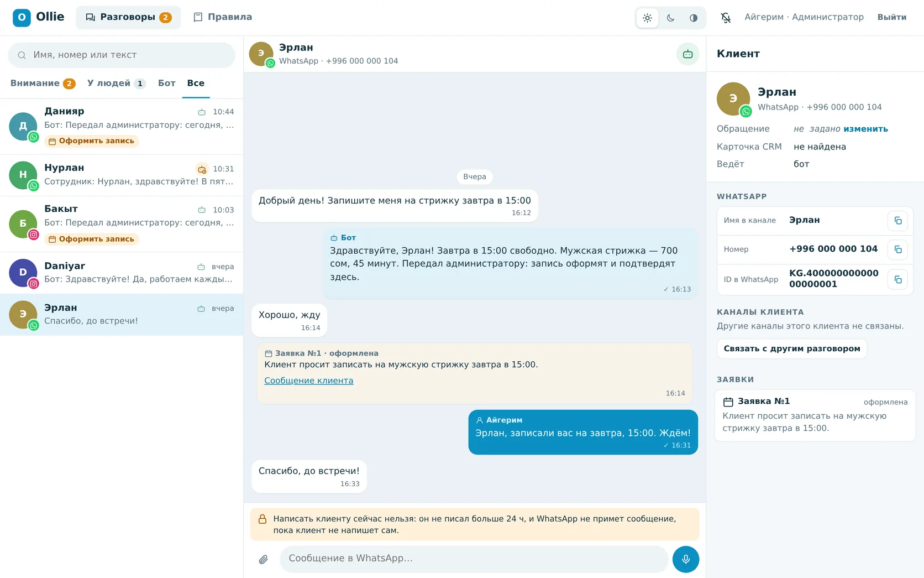Open the Правила tab
The image size is (924, 578).
point(223,17)
